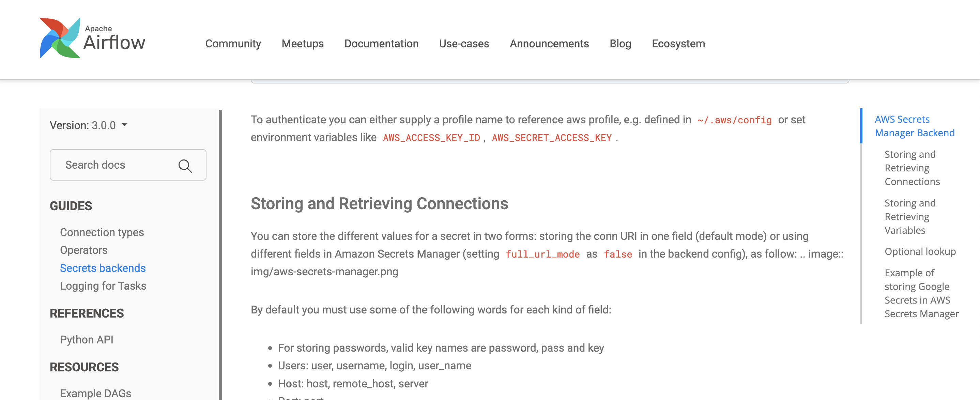Select Use-cases in top navigation
Screen dimensions: 980x400
point(464,44)
